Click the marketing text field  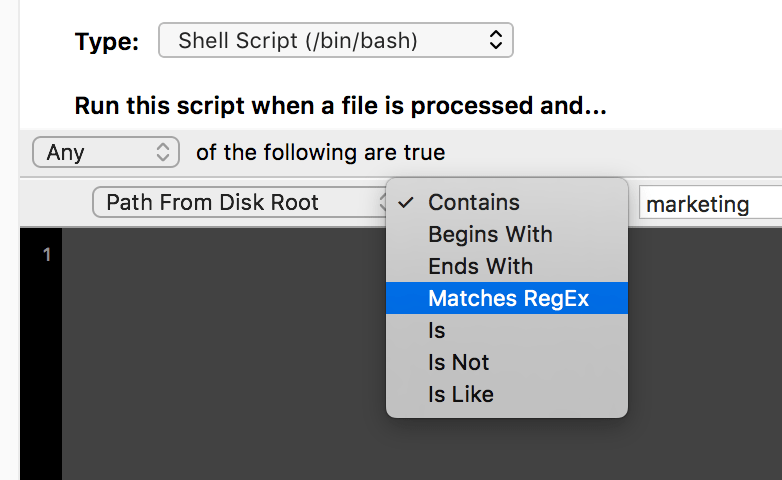coord(711,203)
